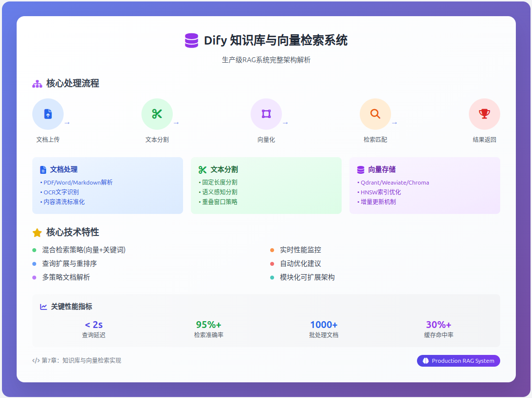Click the gold star icon beside 核心技术特性

click(37, 233)
